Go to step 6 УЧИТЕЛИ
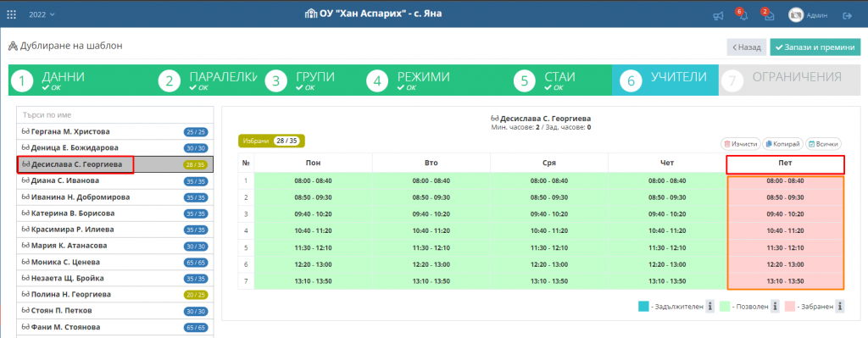 click(x=665, y=80)
